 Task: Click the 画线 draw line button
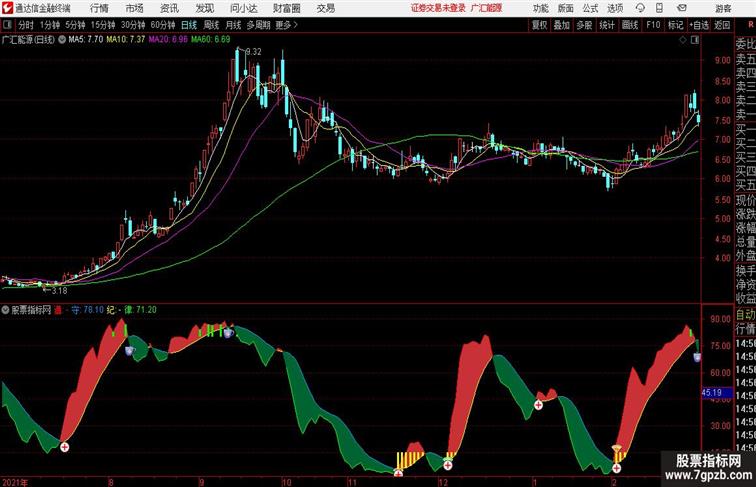click(x=630, y=25)
